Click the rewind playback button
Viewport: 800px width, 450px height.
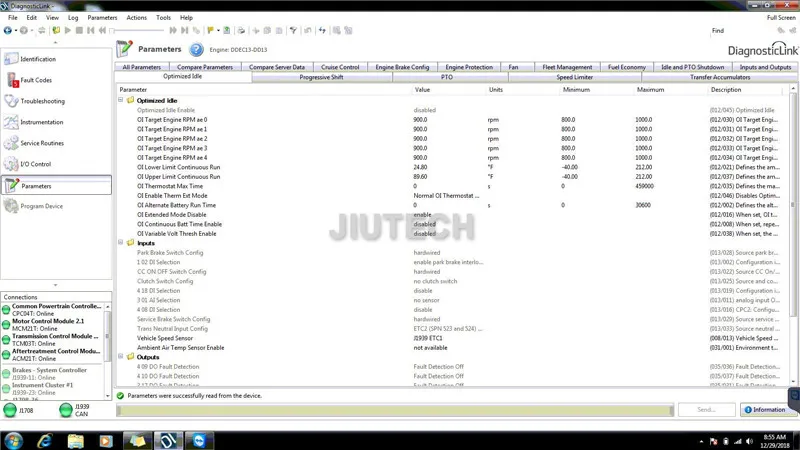click(x=102, y=31)
